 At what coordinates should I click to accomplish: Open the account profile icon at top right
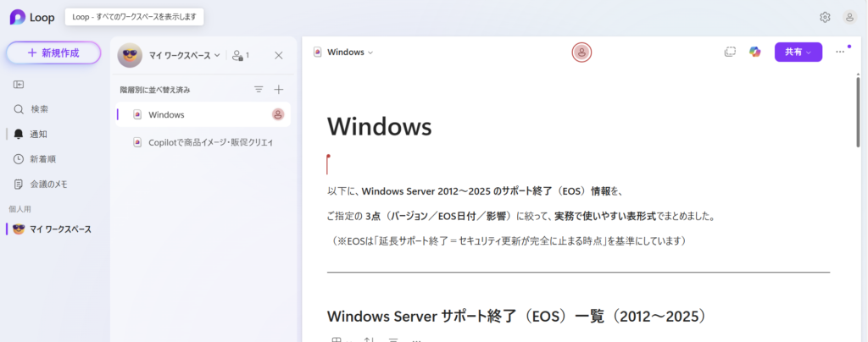click(x=849, y=17)
